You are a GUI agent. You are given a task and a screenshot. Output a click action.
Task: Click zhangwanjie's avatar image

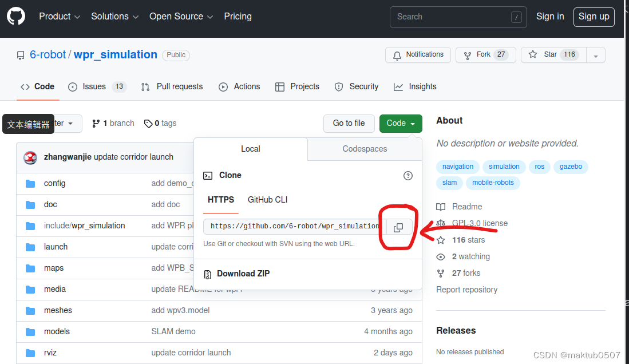click(x=30, y=157)
